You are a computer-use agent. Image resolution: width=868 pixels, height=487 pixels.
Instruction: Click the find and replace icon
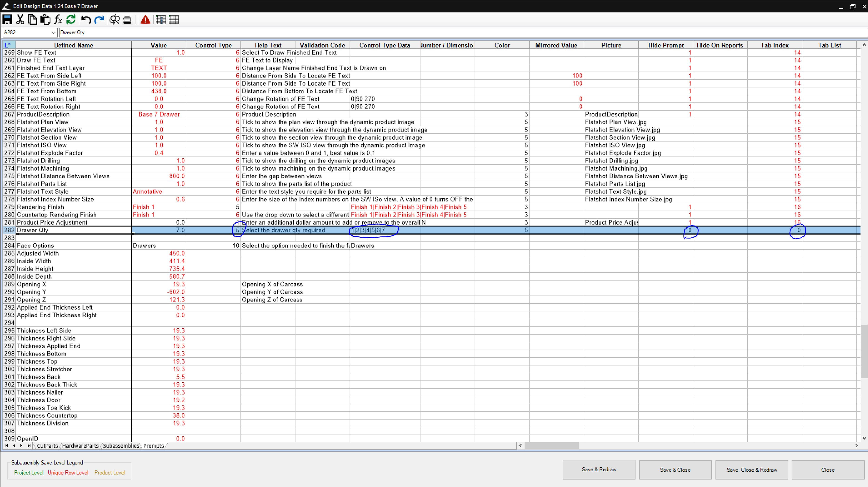coord(115,20)
